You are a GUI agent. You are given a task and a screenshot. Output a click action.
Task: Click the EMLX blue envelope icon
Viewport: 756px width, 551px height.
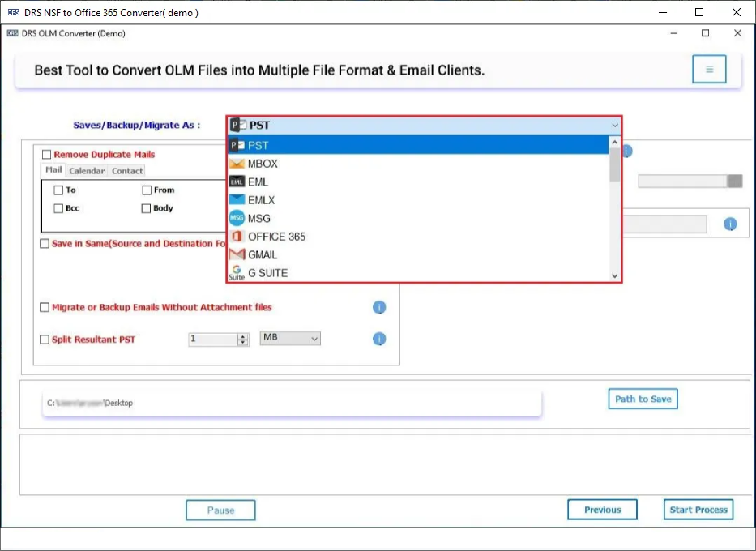tap(237, 199)
